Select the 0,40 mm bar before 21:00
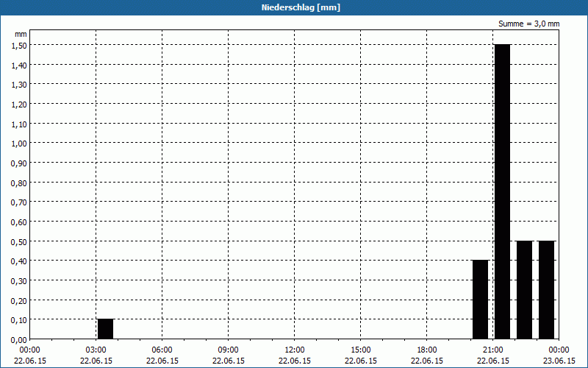This screenshot has height=368, width=588. [481, 300]
